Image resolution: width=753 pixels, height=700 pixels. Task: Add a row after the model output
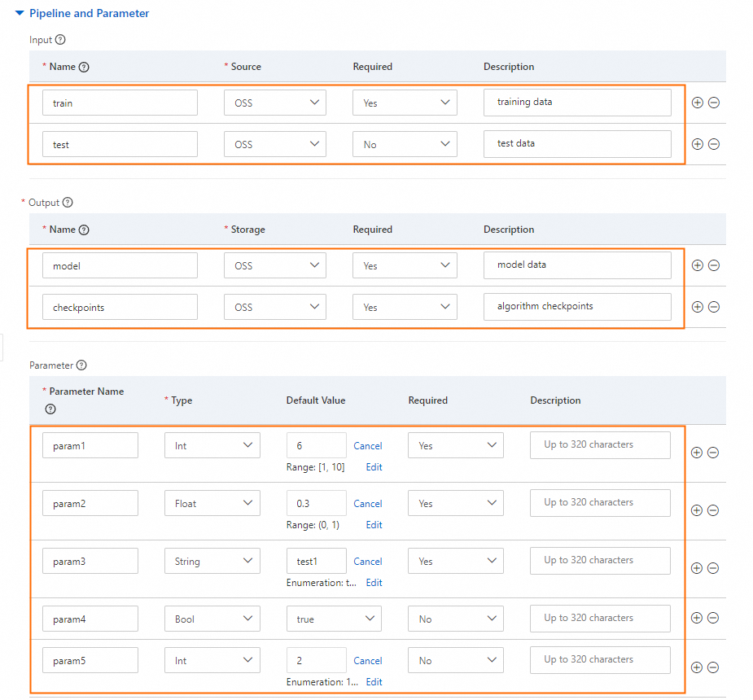(x=697, y=265)
